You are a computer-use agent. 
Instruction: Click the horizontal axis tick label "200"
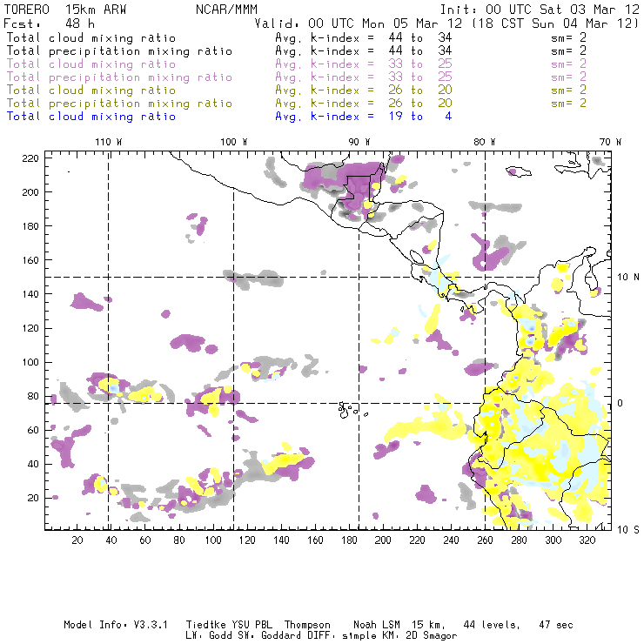point(383,540)
